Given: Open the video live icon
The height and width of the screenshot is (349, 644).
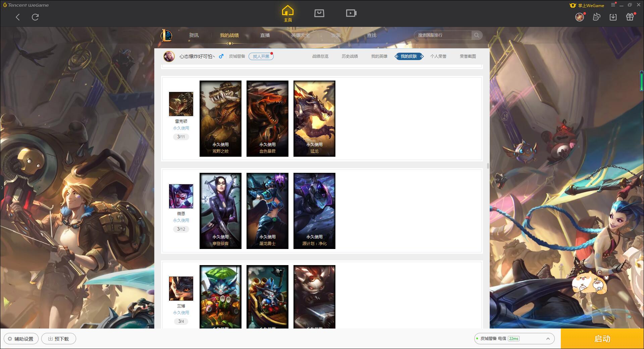Looking at the screenshot, I should point(351,13).
